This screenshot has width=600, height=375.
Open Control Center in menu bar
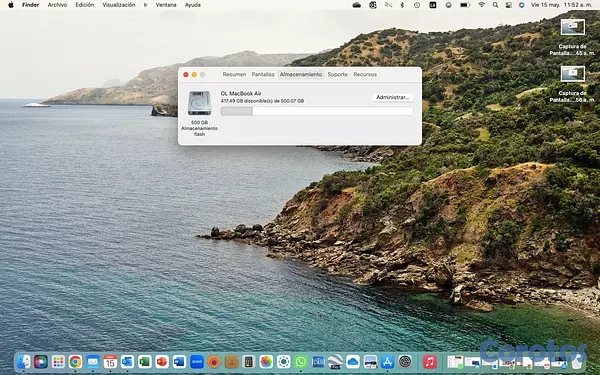tap(509, 5)
